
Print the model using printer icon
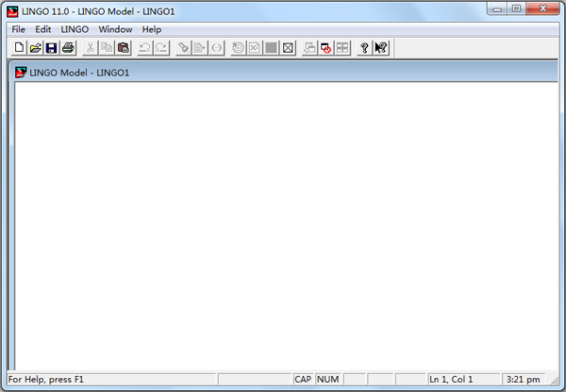click(68, 48)
